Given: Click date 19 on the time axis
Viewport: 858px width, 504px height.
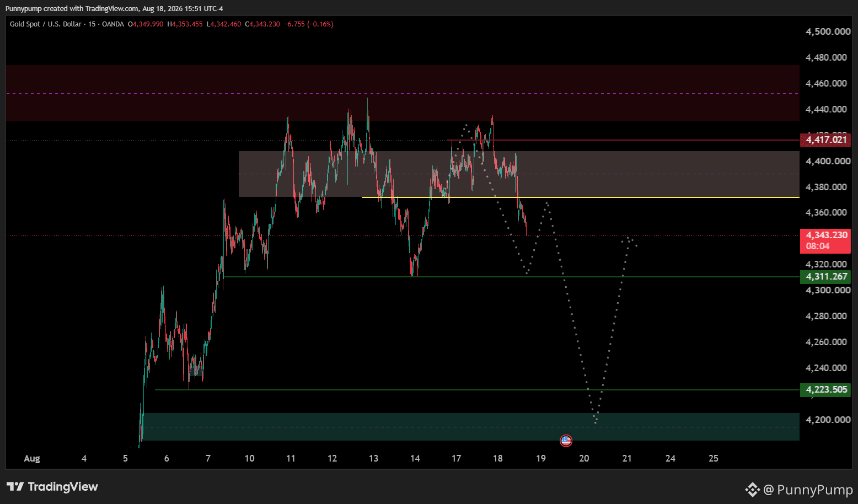Looking at the screenshot, I should point(540,458).
